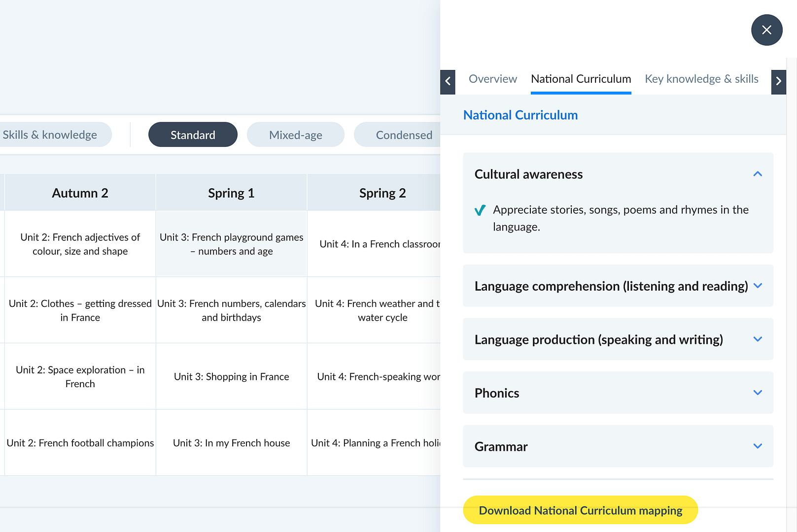Close the side panel with X icon
The image size is (797, 532).
766,30
